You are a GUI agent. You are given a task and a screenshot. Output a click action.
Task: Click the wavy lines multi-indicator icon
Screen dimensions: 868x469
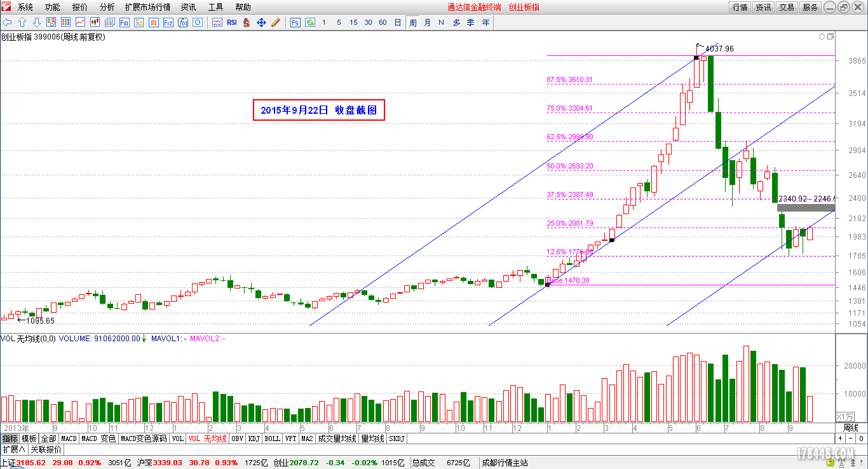point(217,22)
